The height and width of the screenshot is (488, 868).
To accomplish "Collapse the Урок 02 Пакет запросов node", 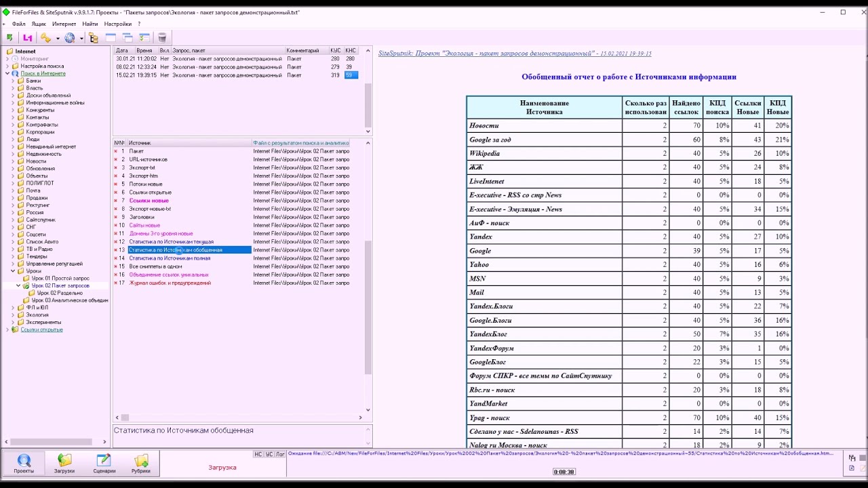I will pyautogui.click(x=18, y=286).
